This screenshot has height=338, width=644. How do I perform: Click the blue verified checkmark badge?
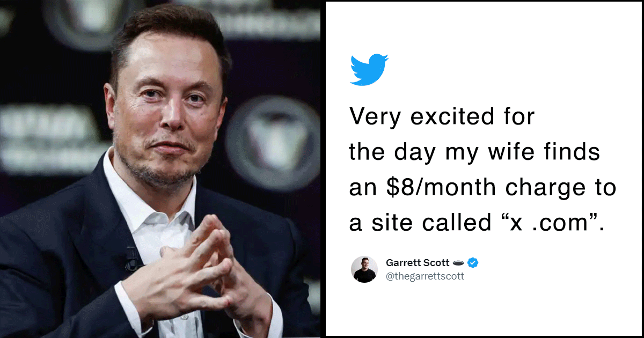click(473, 263)
